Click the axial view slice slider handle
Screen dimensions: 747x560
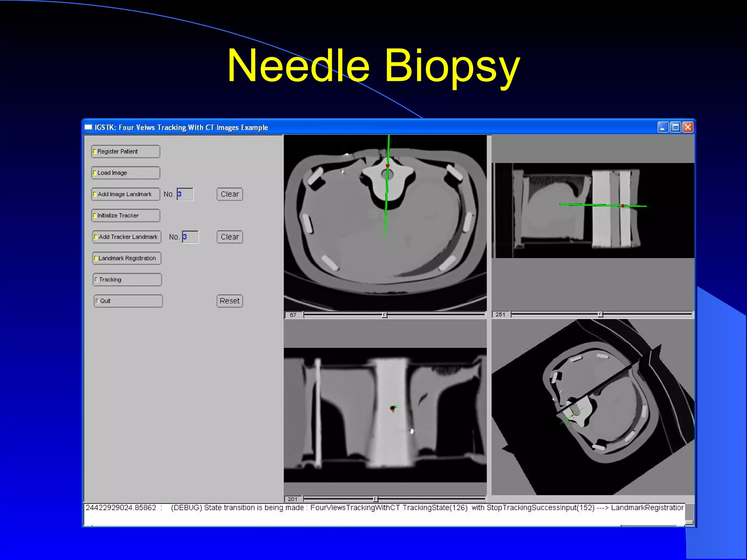pyautogui.click(x=384, y=315)
